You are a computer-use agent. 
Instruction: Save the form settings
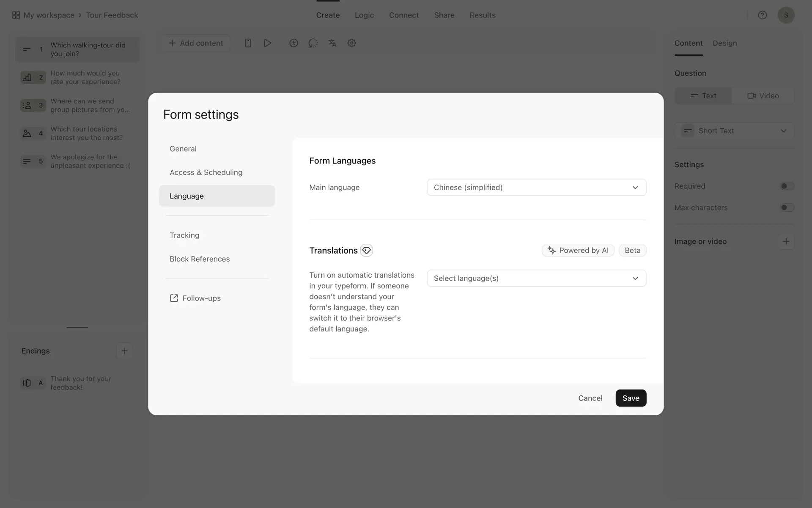[x=631, y=398]
